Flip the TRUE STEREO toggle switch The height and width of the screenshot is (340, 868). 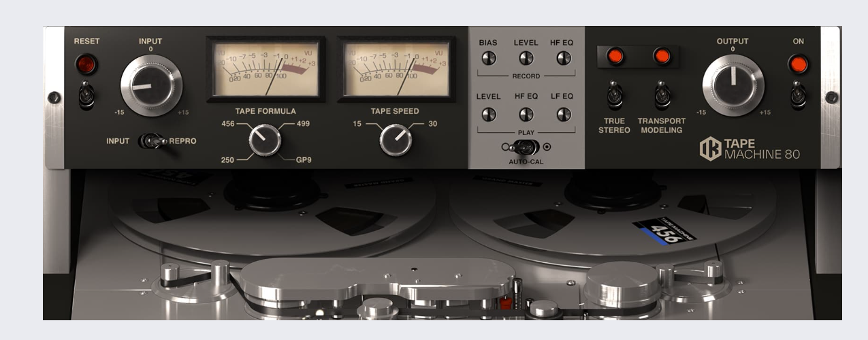click(615, 95)
